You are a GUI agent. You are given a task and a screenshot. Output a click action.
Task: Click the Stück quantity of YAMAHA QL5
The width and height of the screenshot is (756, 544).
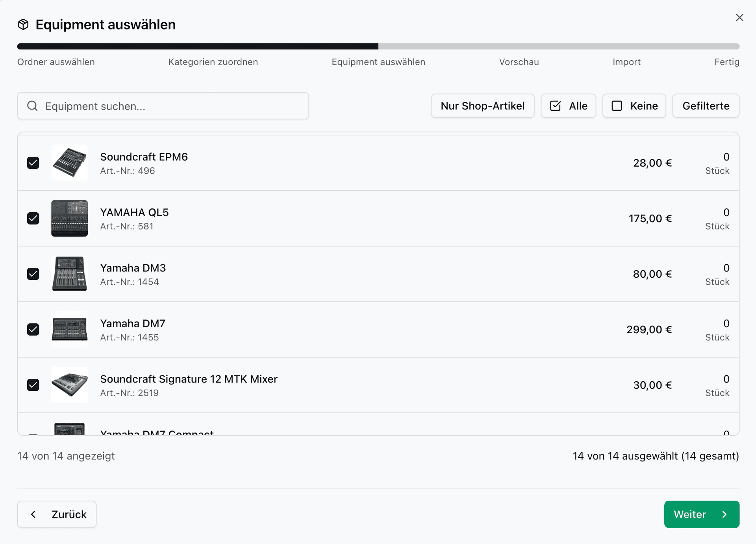point(717,219)
